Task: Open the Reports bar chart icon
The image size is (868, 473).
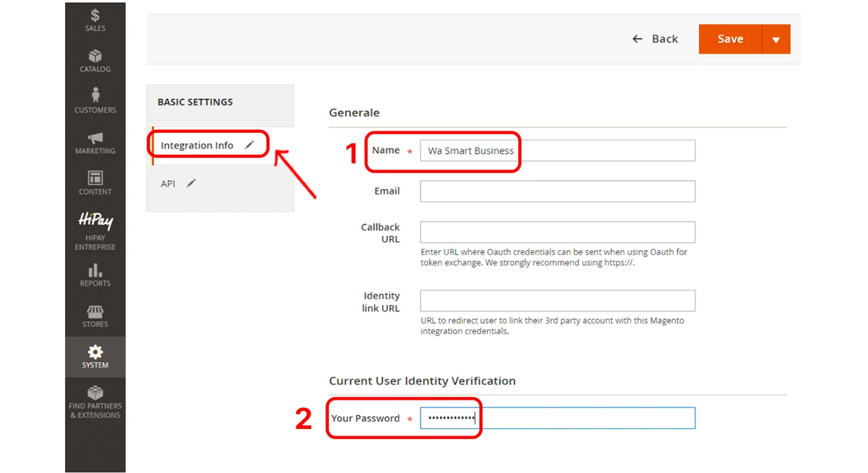Action: click(95, 270)
